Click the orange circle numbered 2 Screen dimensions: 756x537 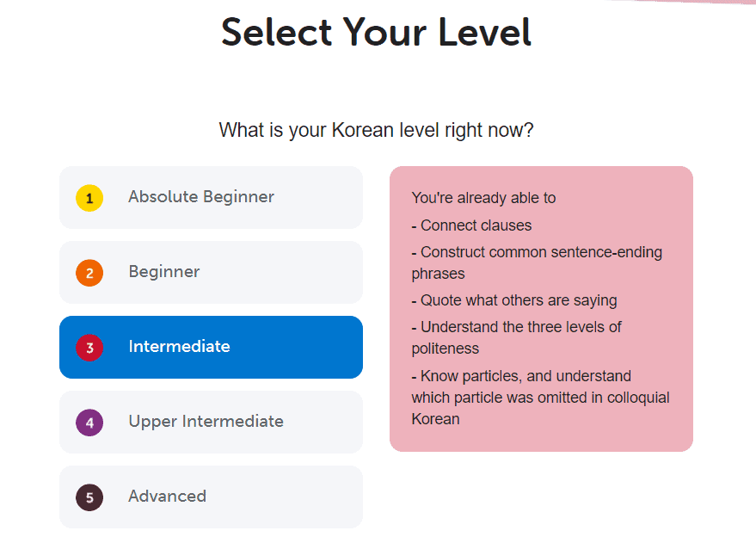(x=89, y=272)
